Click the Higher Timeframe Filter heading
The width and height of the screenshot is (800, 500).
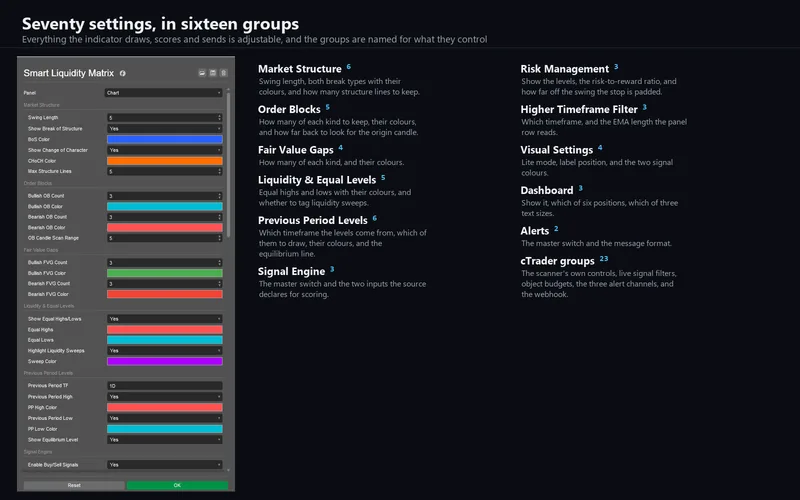pos(579,109)
